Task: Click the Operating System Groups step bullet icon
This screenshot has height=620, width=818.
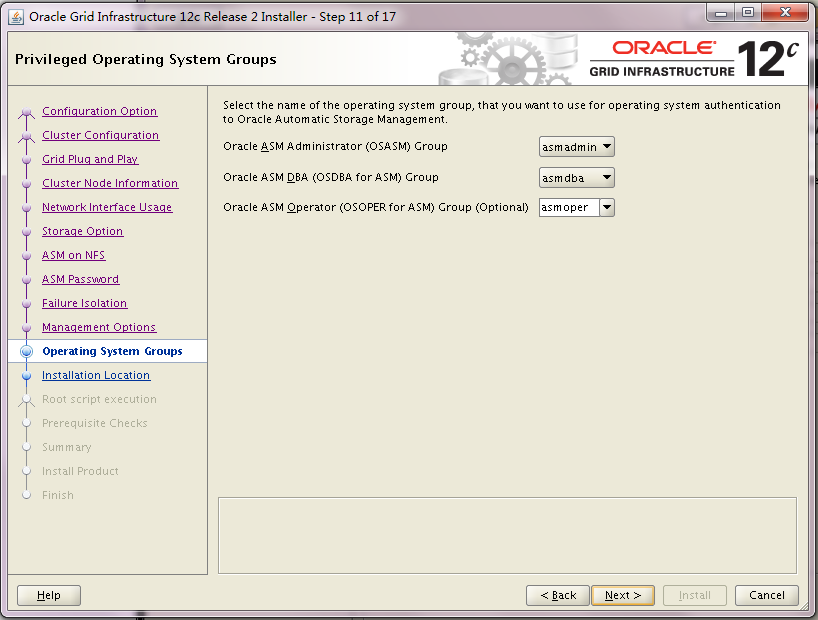Action: click(x=27, y=351)
